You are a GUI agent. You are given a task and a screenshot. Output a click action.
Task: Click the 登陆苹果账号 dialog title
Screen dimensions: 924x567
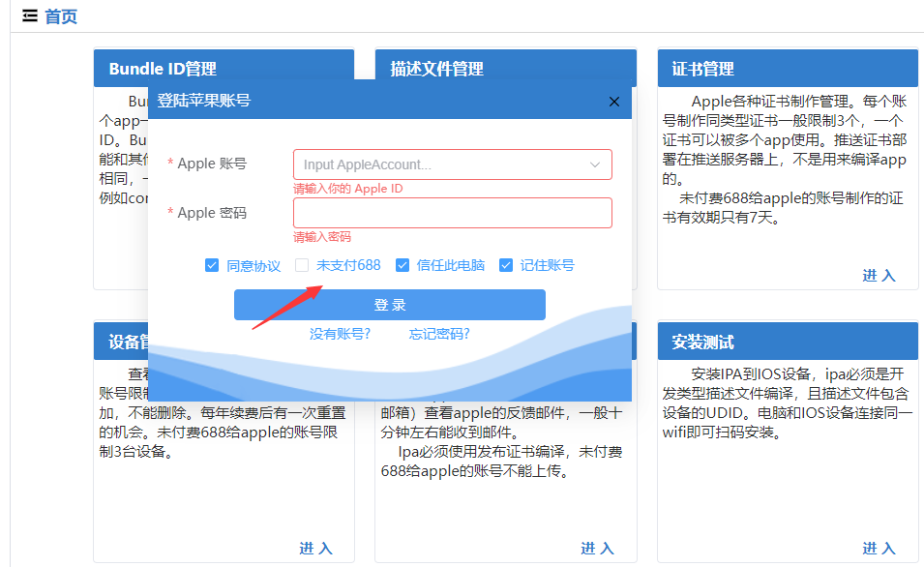[x=204, y=101]
